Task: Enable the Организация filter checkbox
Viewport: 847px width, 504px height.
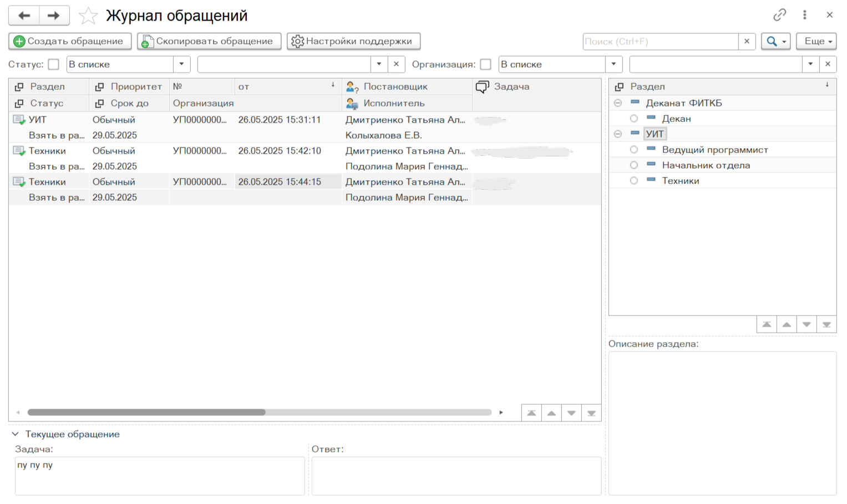Action: coord(486,64)
